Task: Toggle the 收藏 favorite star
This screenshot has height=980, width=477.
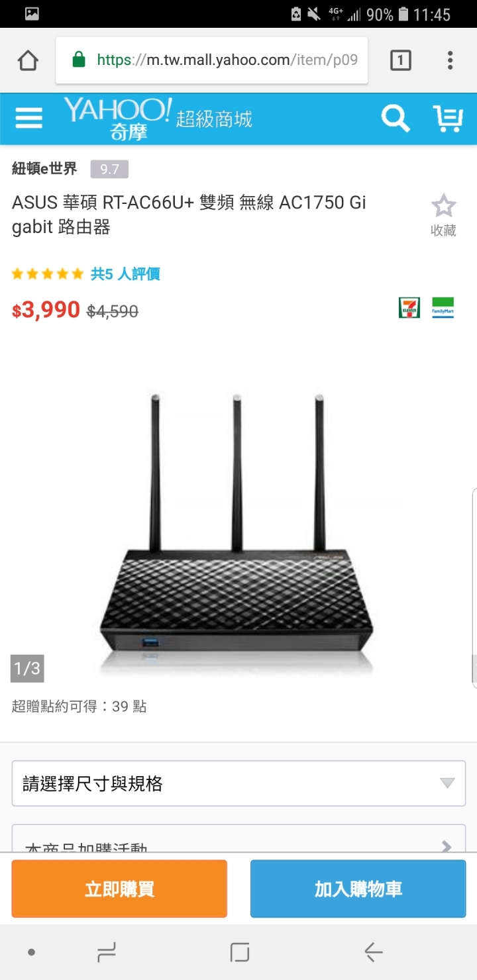Action: (x=443, y=215)
